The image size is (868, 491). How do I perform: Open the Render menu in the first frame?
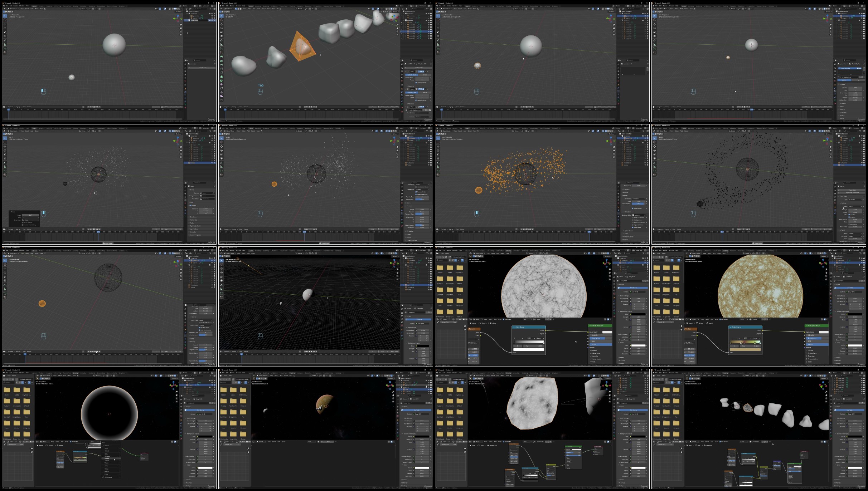click(x=15, y=6)
